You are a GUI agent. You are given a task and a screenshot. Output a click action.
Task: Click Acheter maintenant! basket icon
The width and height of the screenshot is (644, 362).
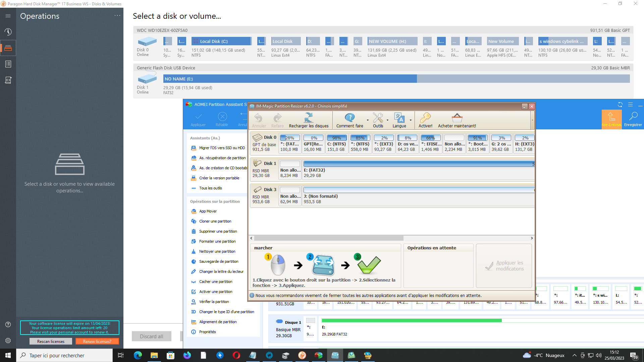coord(457,120)
